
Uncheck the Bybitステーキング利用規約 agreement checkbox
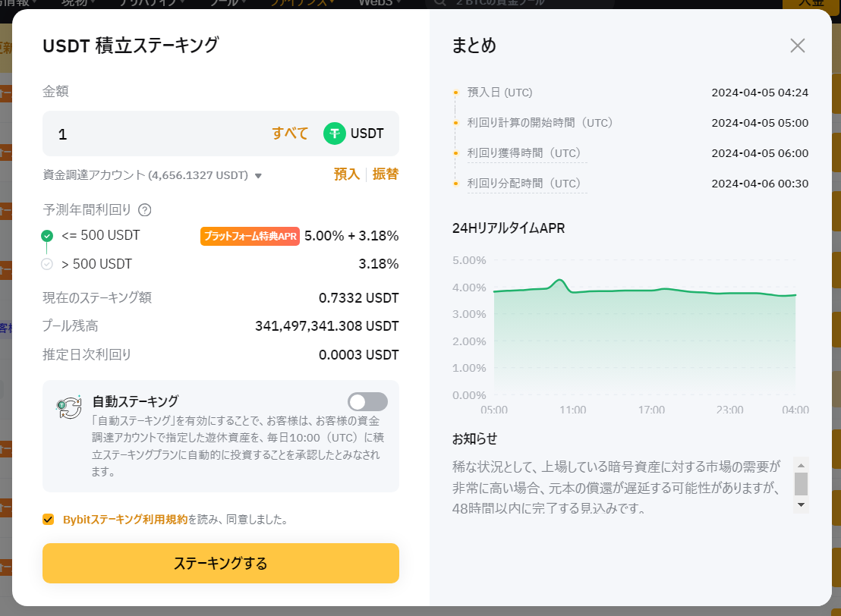(x=47, y=520)
